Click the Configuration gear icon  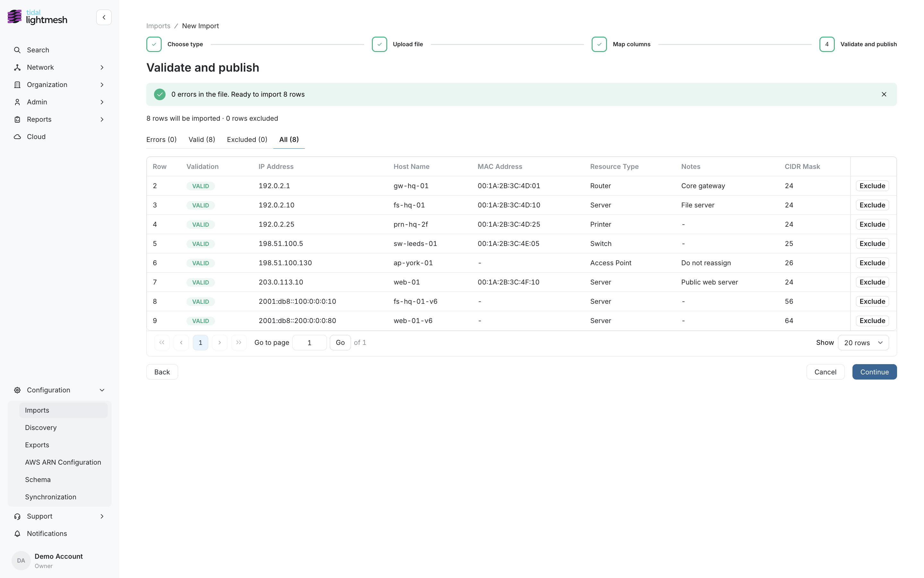click(x=17, y=390)
